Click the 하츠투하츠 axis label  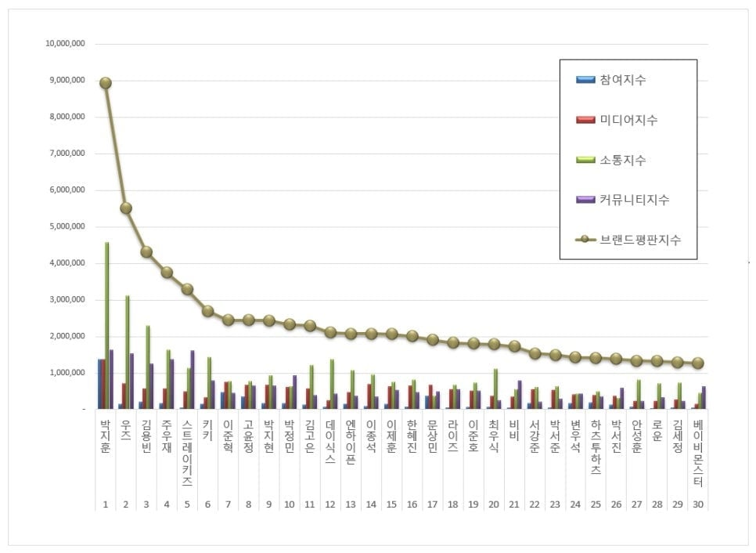tap(596, 451)
